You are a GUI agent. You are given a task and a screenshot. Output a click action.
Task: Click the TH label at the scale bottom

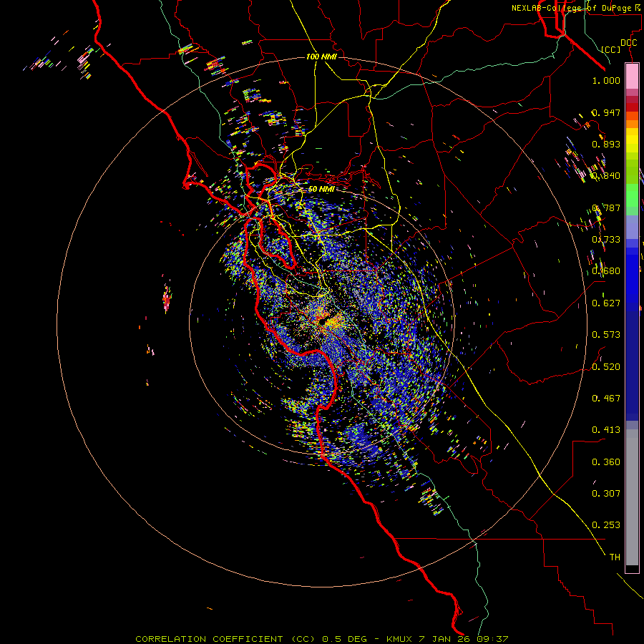pyautogui.click(x=615, y=557)
